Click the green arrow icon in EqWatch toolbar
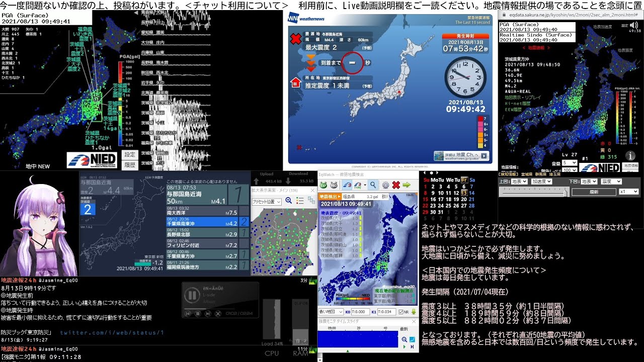The width and height of the screenshot is (644, 362). coord(407,185)
